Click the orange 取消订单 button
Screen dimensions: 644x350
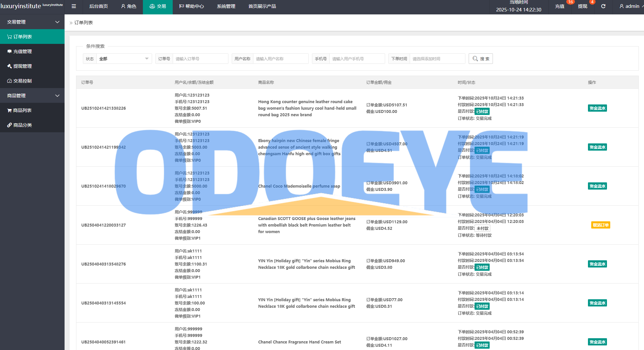tap(600, 225)
